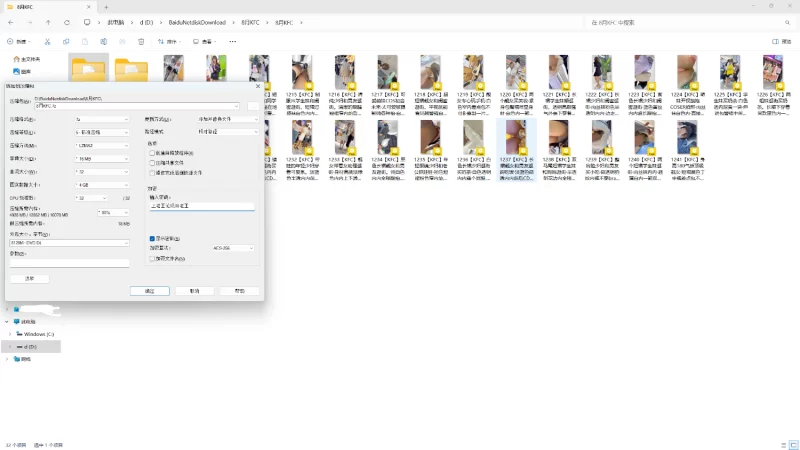
Task: Expand Windows (C:) in the navigation tree
Action: (x=10, y=334)
